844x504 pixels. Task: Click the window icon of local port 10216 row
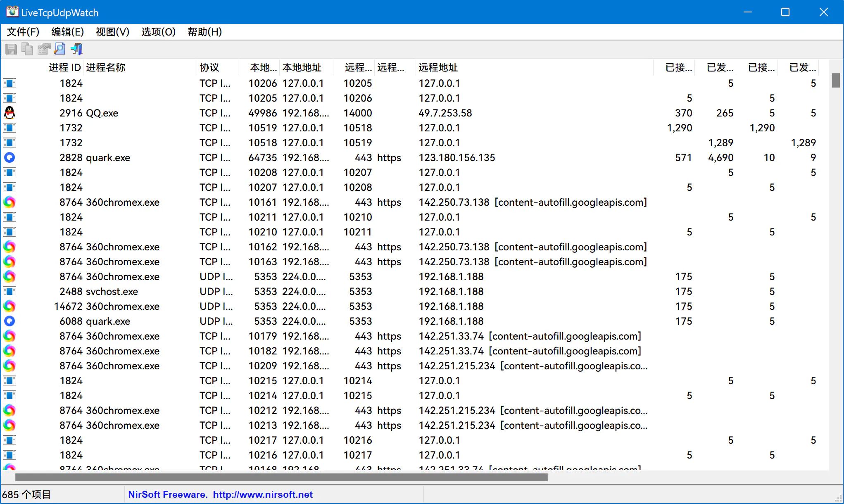10,455
